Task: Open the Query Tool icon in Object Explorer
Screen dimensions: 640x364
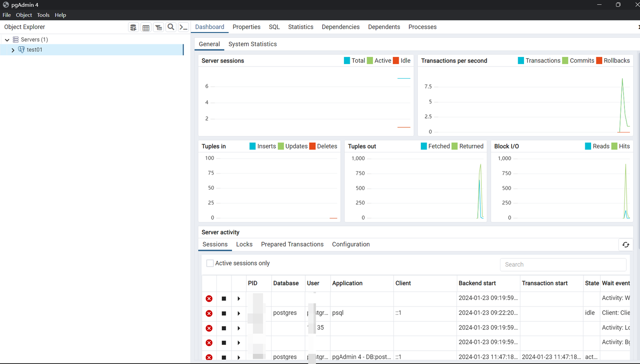Action: [133, 28]
